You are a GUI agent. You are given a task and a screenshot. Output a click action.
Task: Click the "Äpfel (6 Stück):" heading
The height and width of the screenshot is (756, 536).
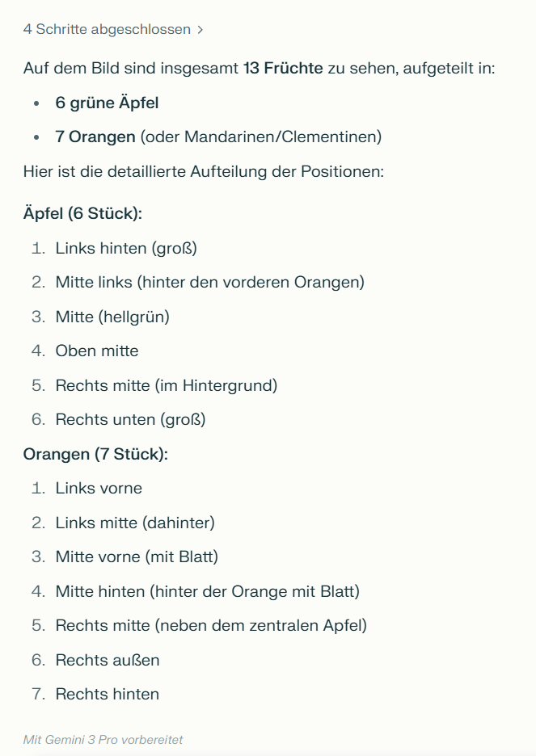click(83, 214)
